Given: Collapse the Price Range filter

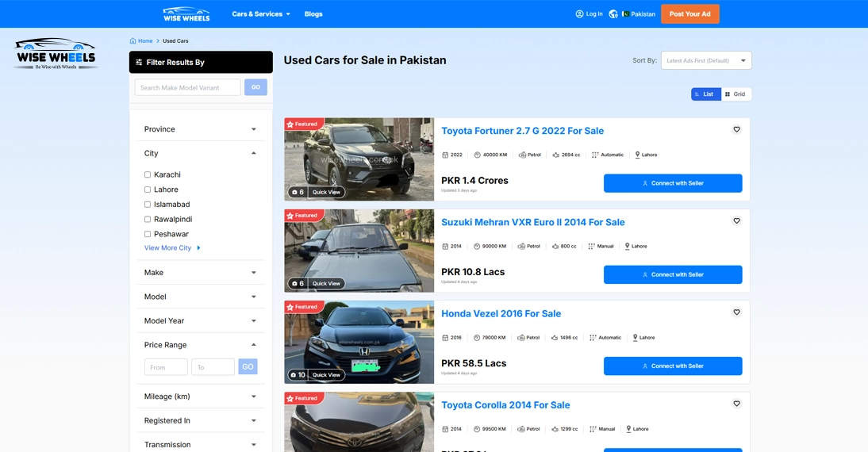Looking at the screenshot, I should [201, 345].
